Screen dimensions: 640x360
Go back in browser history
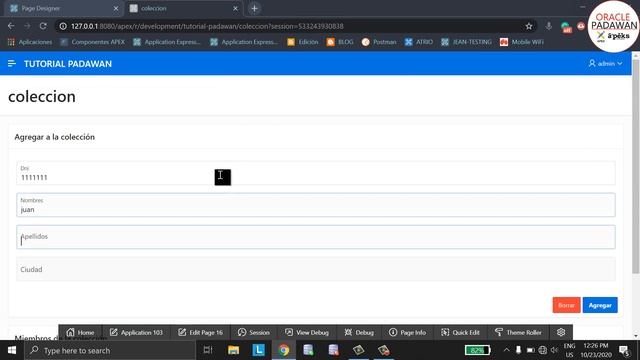tap(11, 26)
